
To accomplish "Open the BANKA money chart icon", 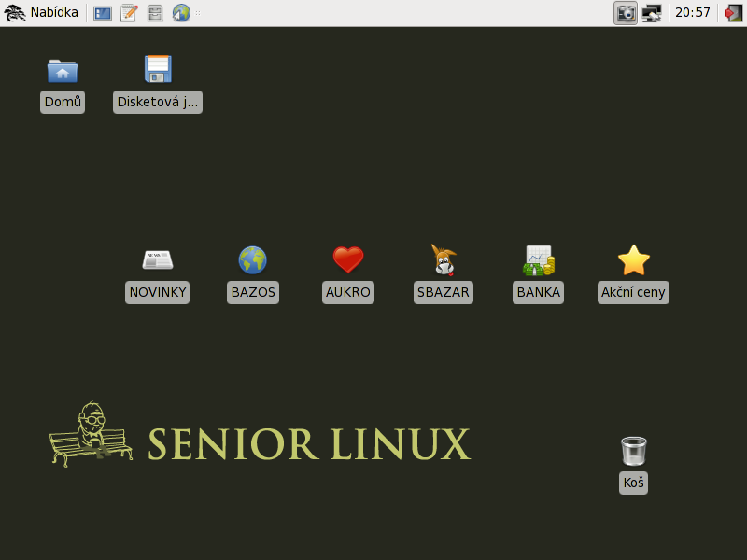I will pyautogui.click(x=539, y=260).
